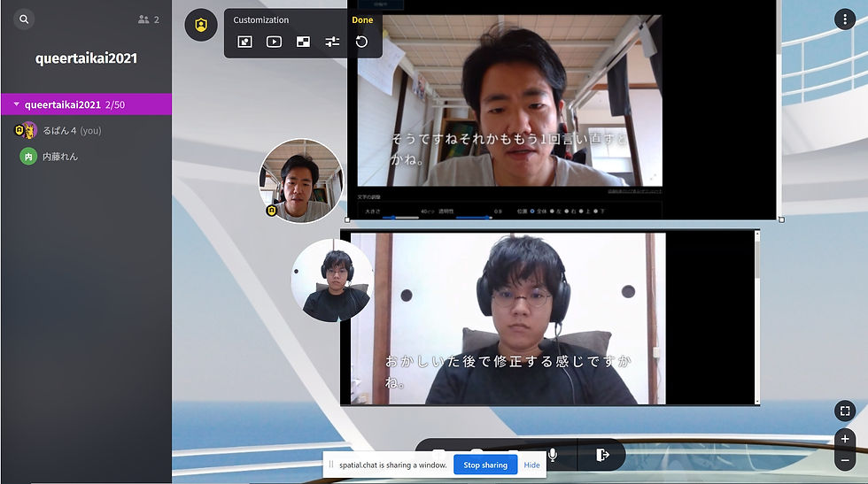Screen dimensions: 868x484
Task: Click the shield badge on the upper bubble
Action: click(x=271, y=211)
